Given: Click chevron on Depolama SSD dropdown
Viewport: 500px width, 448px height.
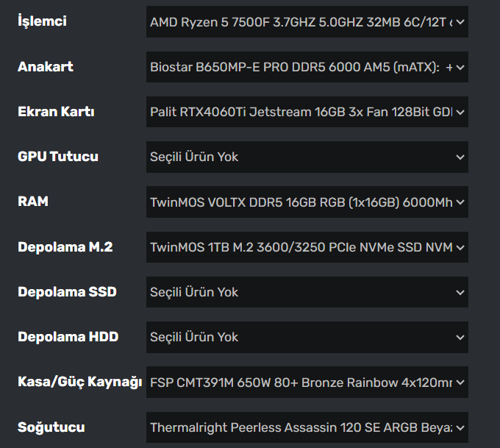Looking at the screenshot, I should 460,292.
